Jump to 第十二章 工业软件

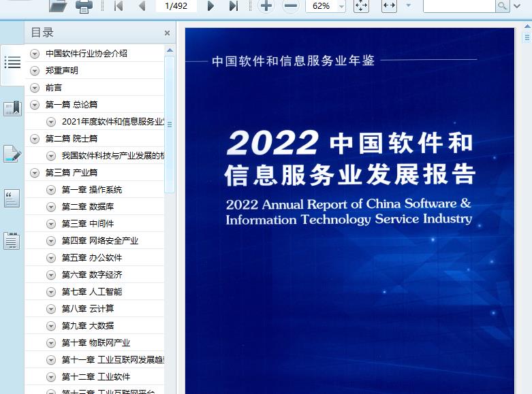coord(95,377)
